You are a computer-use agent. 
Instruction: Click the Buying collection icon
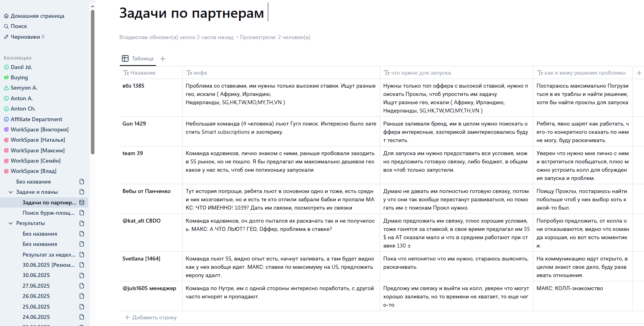click(x=6, y=77)
